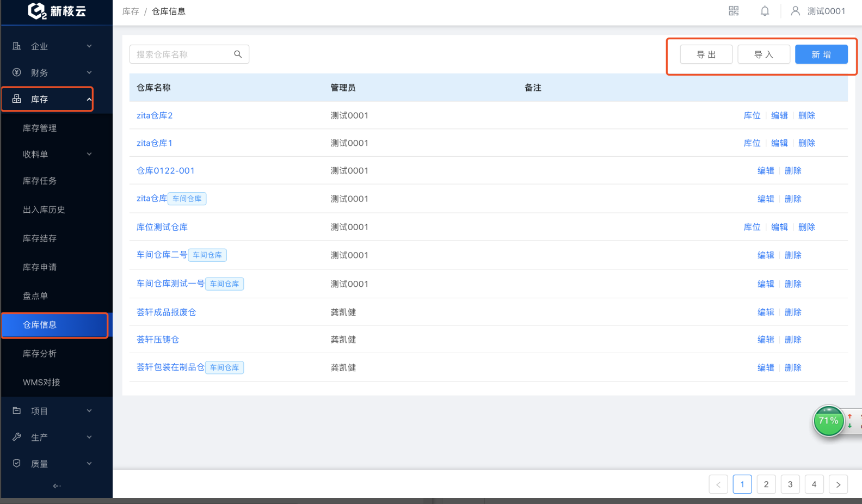Viewport: 862px width, 504px height.
Task: Click the user avatar icon
Action: click(x=795, y=11)
